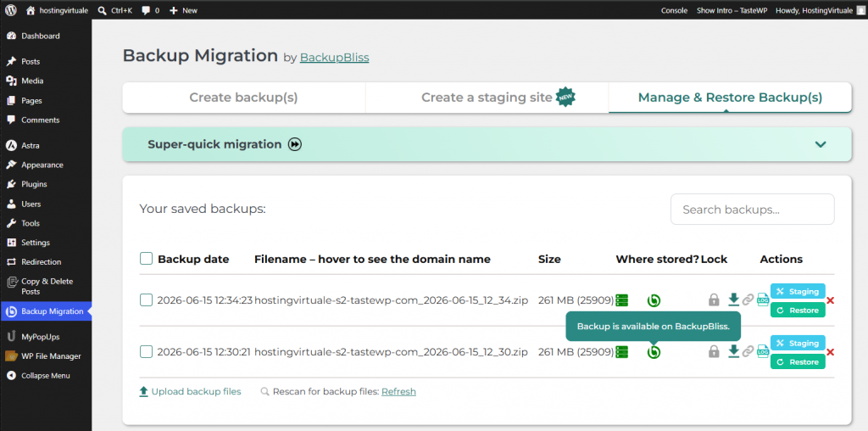This screenshot has width=868, height=431.
Task: Follow the BackupBliss link
Action: pos(334,57)
